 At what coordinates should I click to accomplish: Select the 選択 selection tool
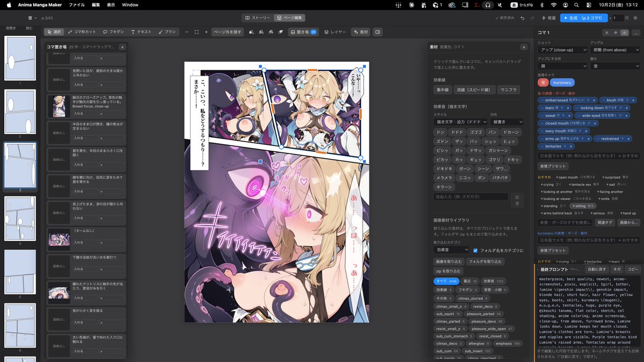tap(54, 32)
